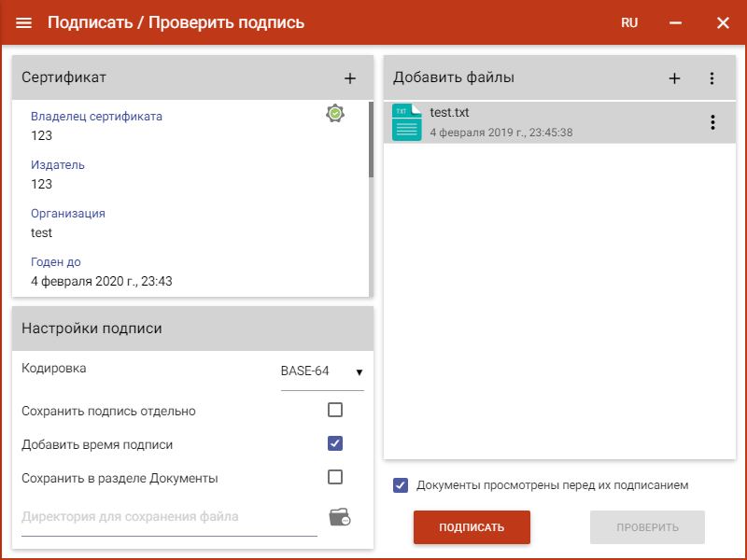Open the Кодировка BASE-64 dropdown

click(321, 371)
